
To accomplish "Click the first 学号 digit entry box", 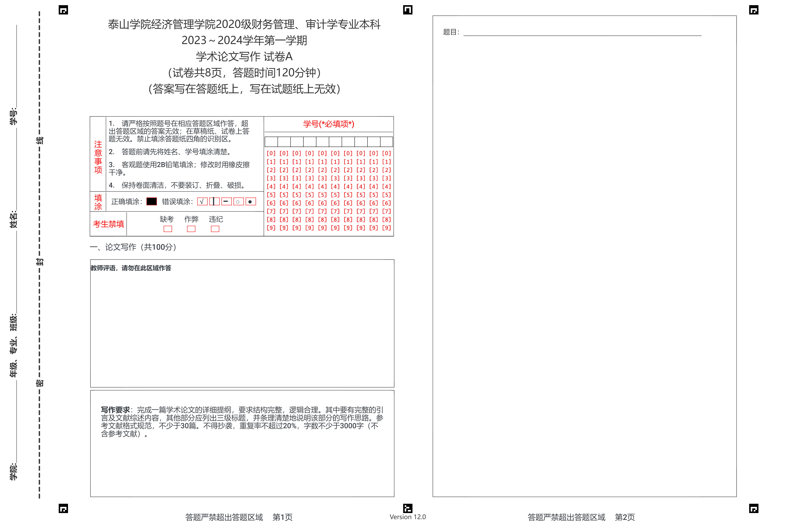I will click(x=271, y=141).
